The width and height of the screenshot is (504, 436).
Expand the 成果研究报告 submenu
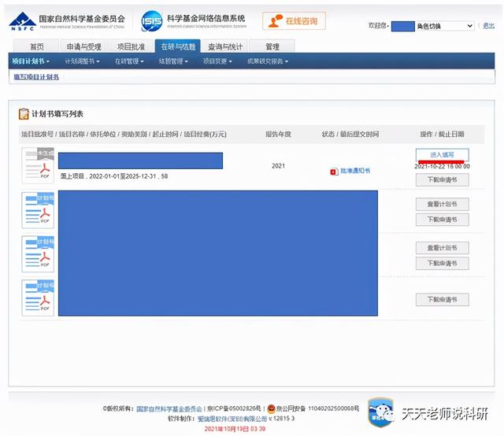click(268, 61)
